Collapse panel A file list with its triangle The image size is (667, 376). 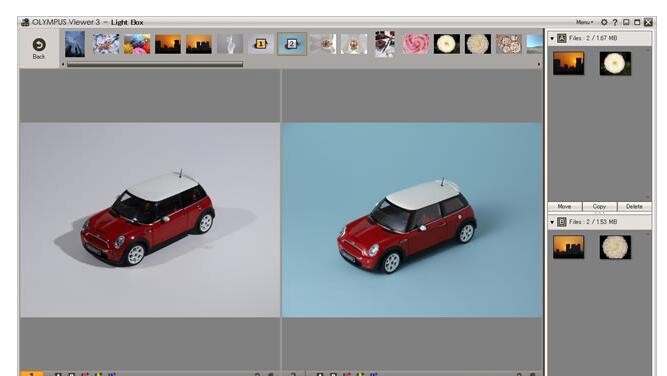(x=552, y=38)
